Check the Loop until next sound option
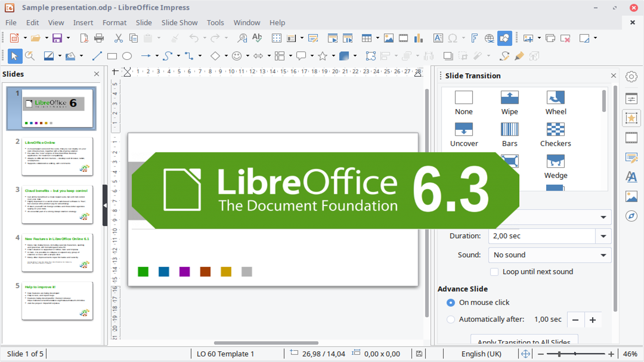This screenshot has width=644, height=362. [494, 272]
